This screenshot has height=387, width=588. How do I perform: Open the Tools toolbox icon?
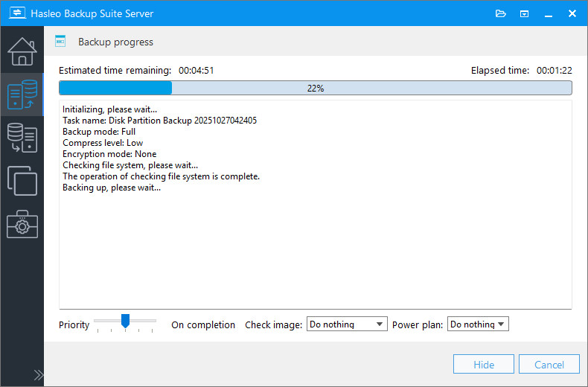tap(22, 224)
